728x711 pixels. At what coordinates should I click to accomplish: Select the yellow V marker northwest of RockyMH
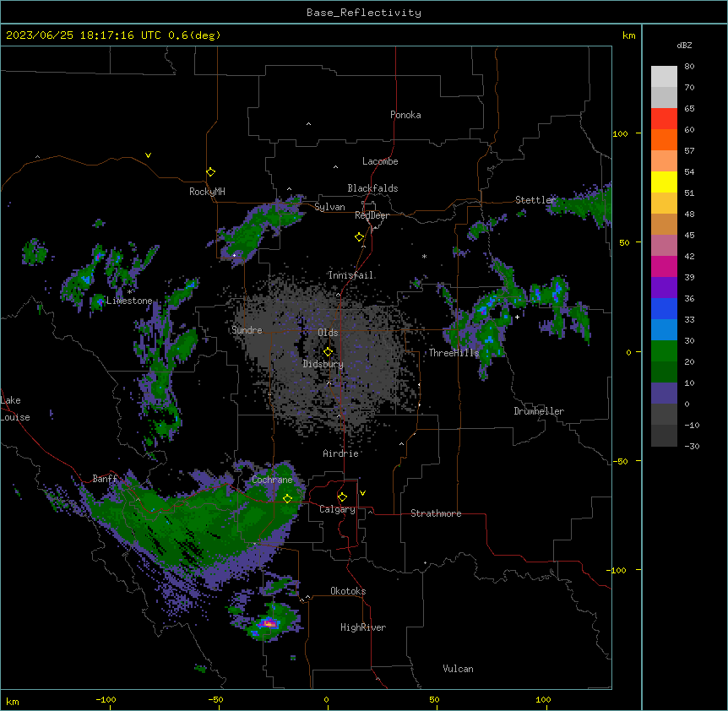(148, 155)
